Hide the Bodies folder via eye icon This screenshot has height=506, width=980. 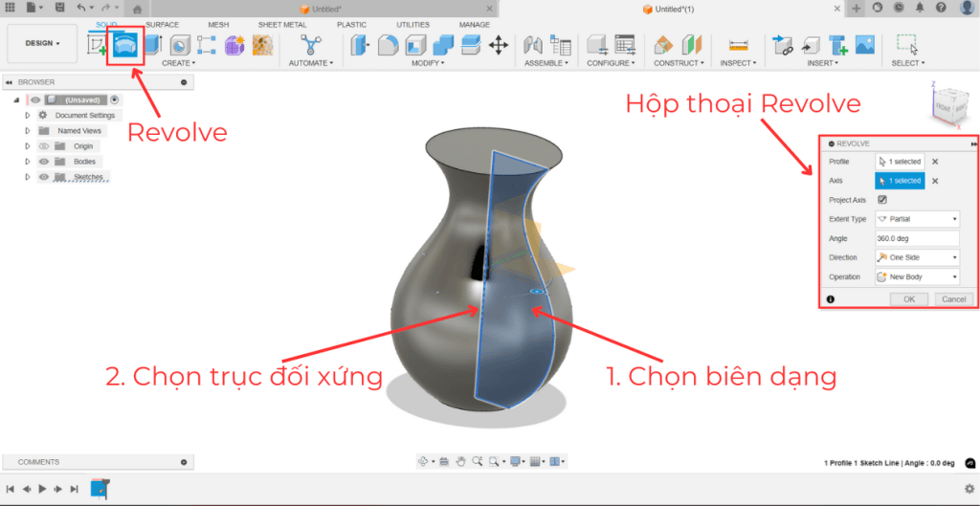pyautogui.click(x=43, y=162)
